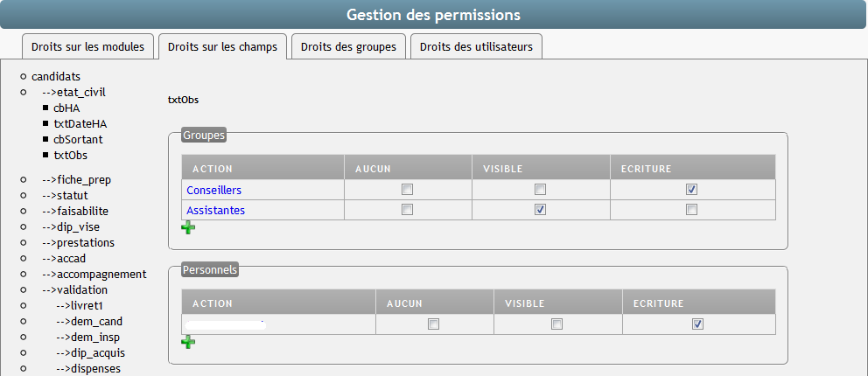The height and width of the screenshot is (376, 868).
Task: Select the -->dip_acquis tree item
Action: (90, 352)
